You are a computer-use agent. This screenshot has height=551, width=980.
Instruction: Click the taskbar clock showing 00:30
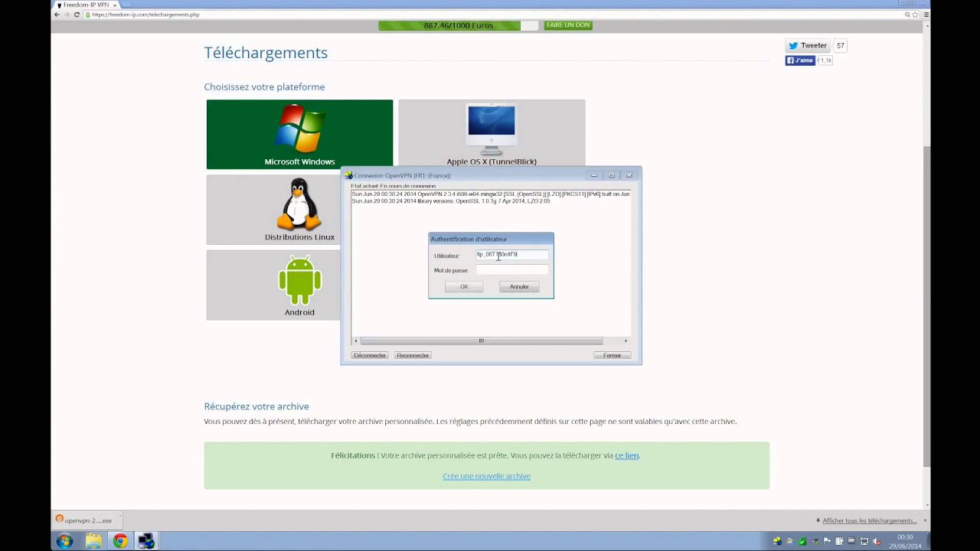coord(903,542)
